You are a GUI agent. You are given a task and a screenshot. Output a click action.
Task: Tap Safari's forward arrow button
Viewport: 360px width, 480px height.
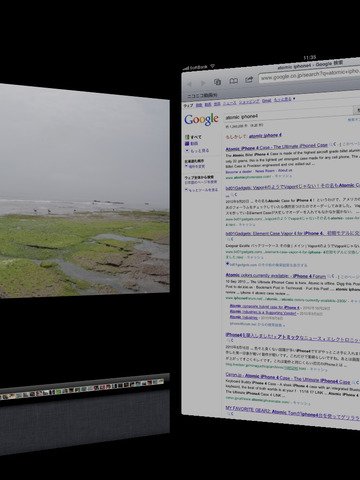pos(203,83)
